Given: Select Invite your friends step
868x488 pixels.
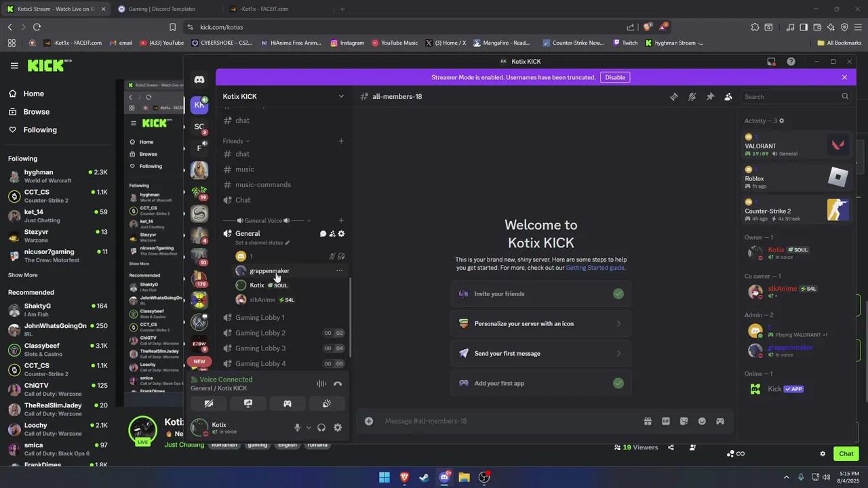Looking at the screenshot, I should (x=541, y=293).
